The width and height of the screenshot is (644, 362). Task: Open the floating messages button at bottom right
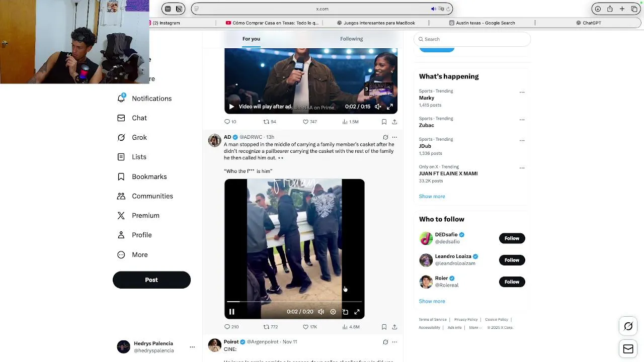(x=628, y=349)
